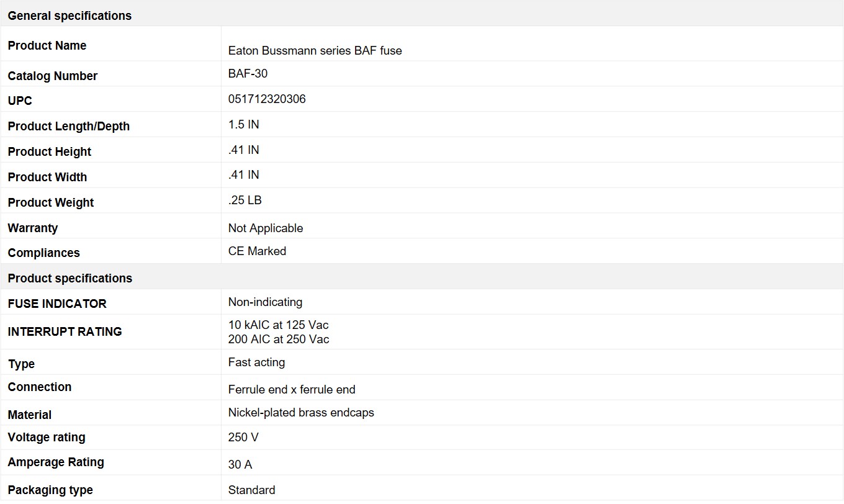Click the Not Applicable warranty value
Image resolution: width=844 pixels, height=504 pixels.
(x=265, y=228)
